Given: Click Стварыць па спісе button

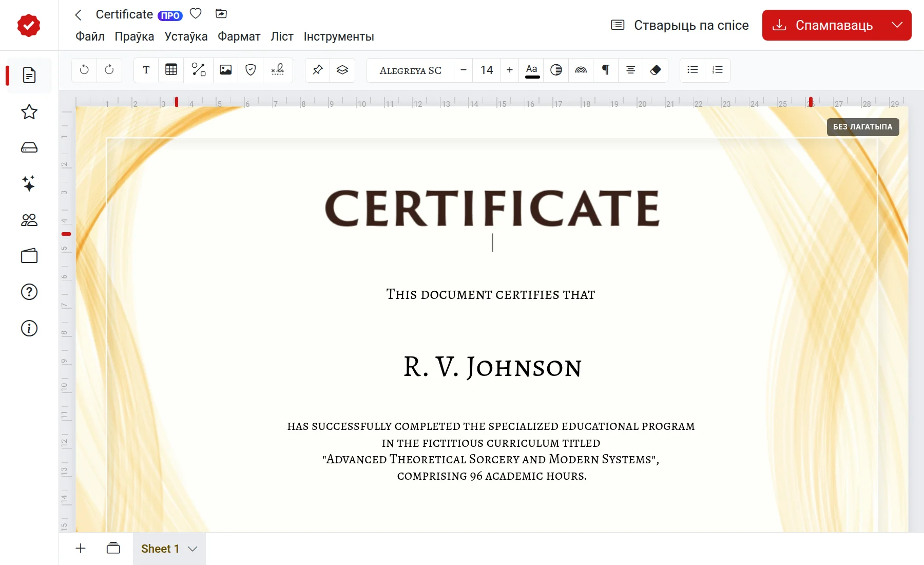Looking at the screenshot, I should click(680, 25).
